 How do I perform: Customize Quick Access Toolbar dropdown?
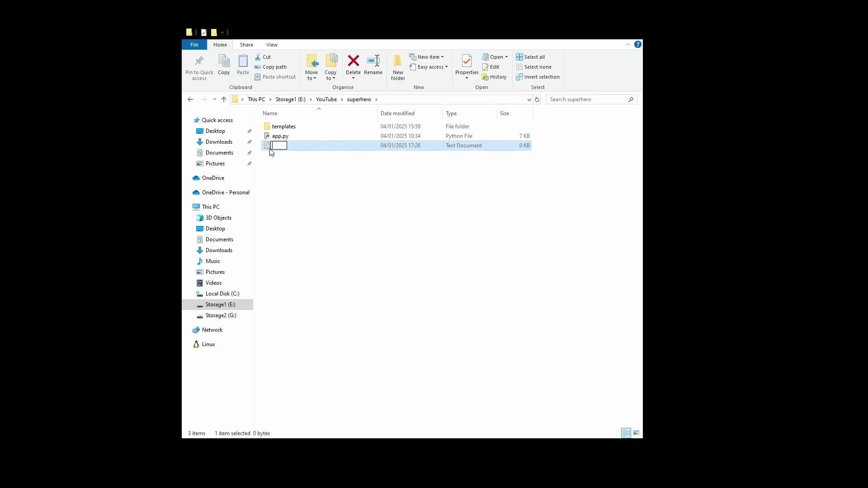(x=222, y=33)
